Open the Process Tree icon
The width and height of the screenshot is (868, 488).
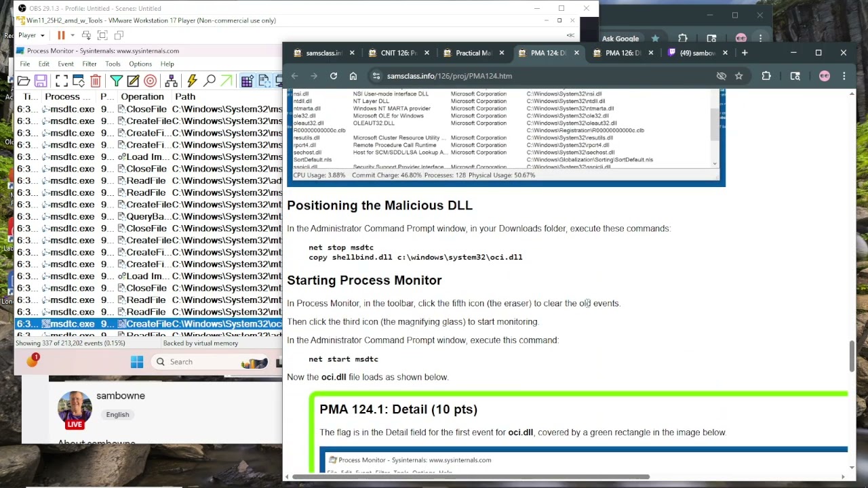pos(171,81)
